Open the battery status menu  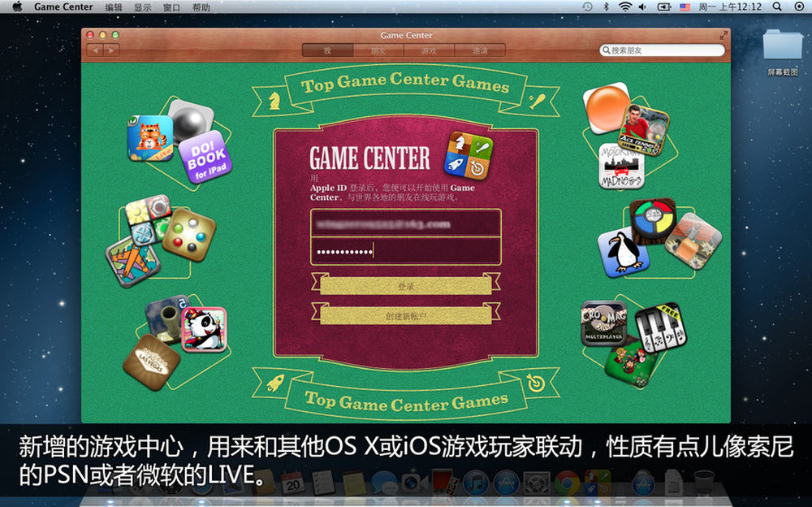[664, 6]
